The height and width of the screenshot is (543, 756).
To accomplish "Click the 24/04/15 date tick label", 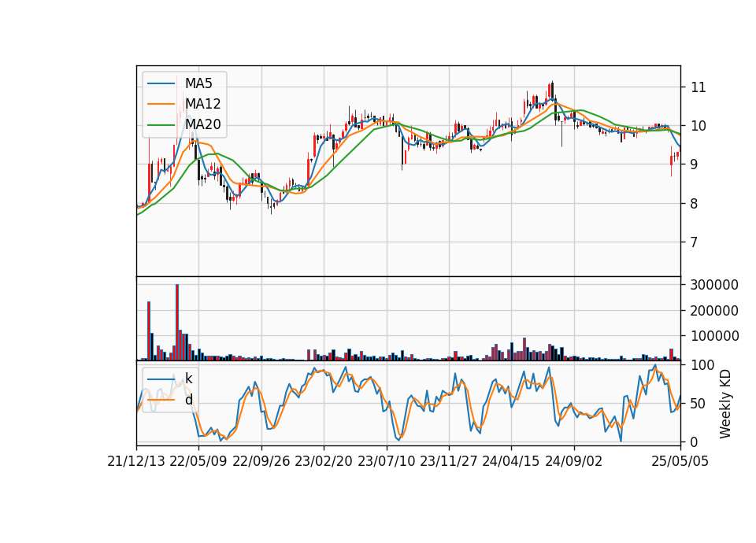I will (x=511, y=462).
